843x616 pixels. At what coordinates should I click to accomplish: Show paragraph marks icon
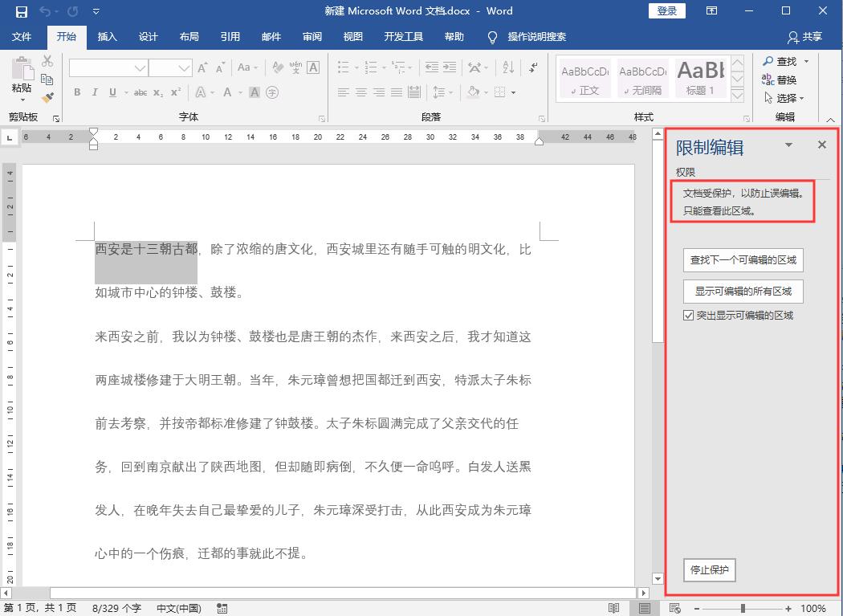point(532,67)
